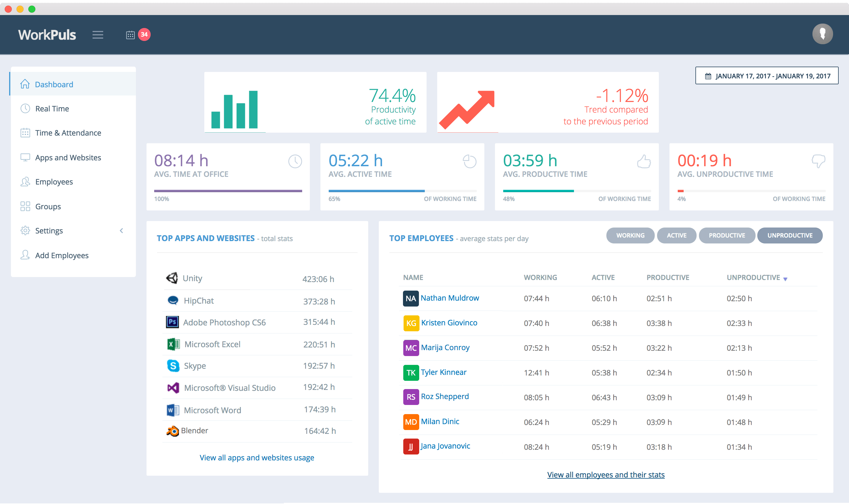
Task: Select Employees from the sidebar
Action: [54, 182]
